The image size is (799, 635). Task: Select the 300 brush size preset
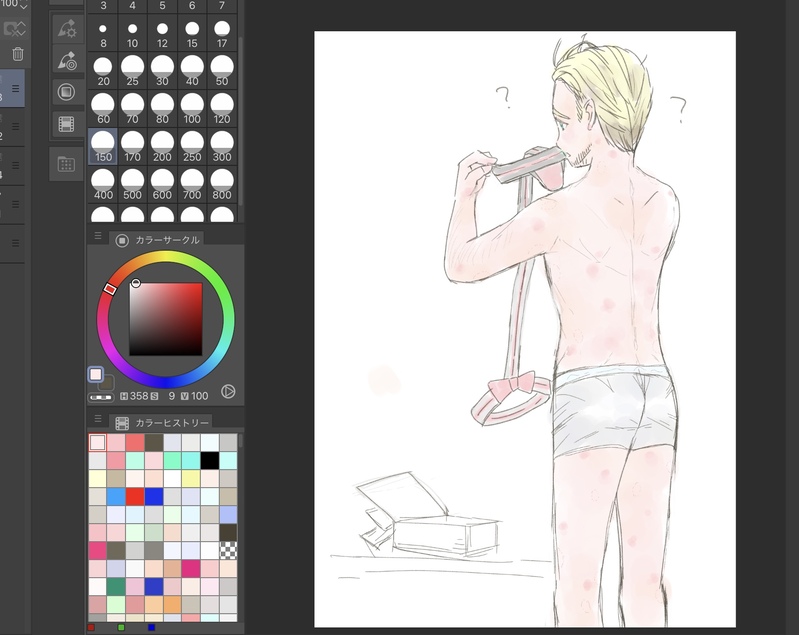(x=222, y=147)
